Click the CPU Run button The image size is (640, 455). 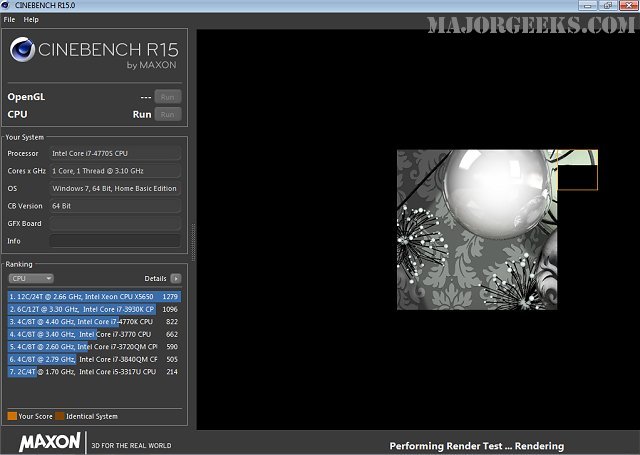pyautogui.click(x=168, y=115)
